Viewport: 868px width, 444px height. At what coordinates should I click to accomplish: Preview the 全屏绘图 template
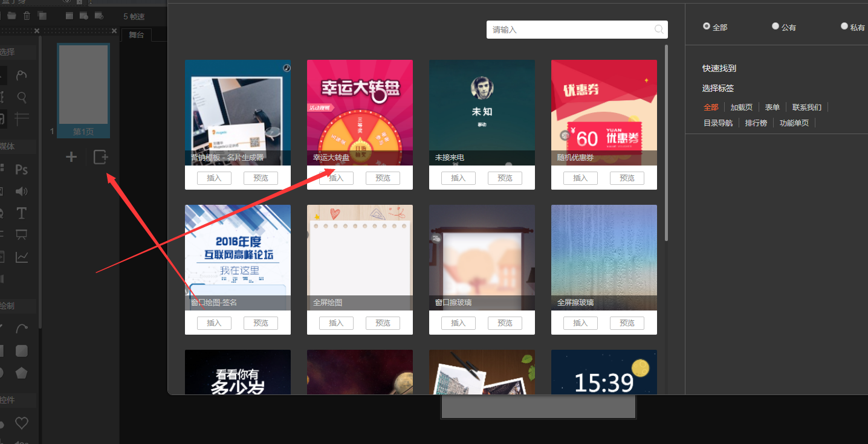383,323
